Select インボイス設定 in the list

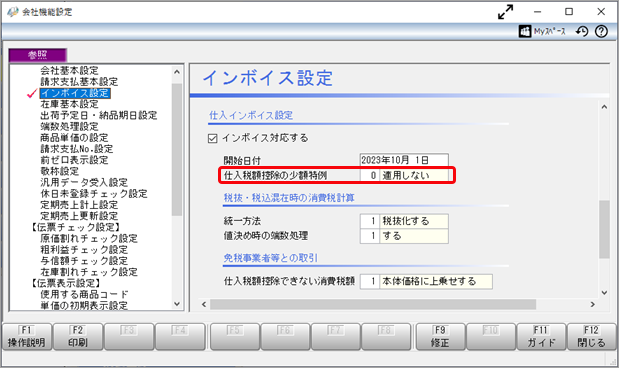[x=75, y=93]
